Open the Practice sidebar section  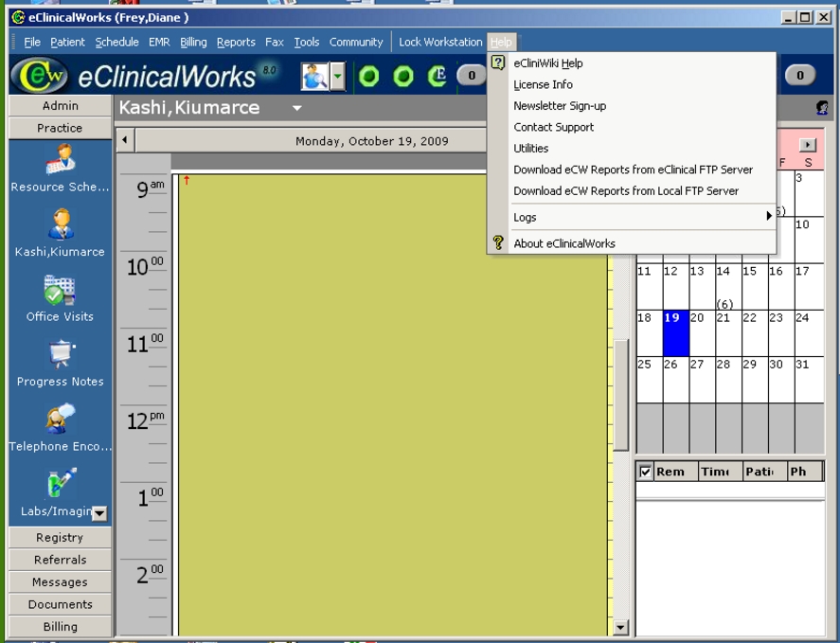click(x=60, y=128)
